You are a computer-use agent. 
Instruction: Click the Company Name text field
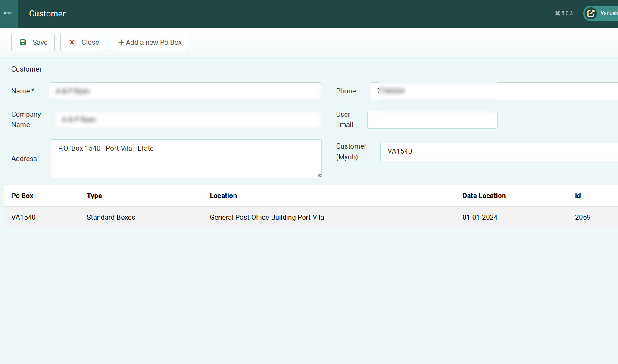pos(188,120)
